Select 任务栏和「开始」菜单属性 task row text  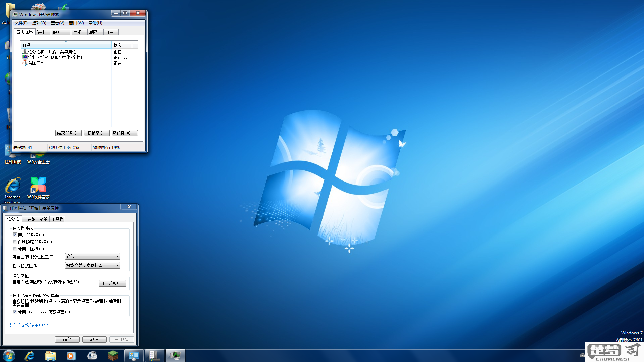coord(52,52)
